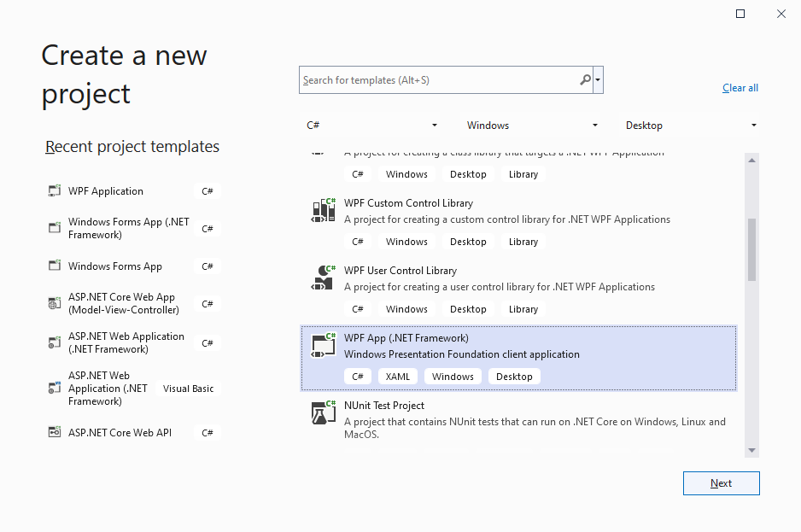The width and height of the screenshot is (801, 532).
Task: Focus the Search for templates field
Action: (x=446, y=79)
